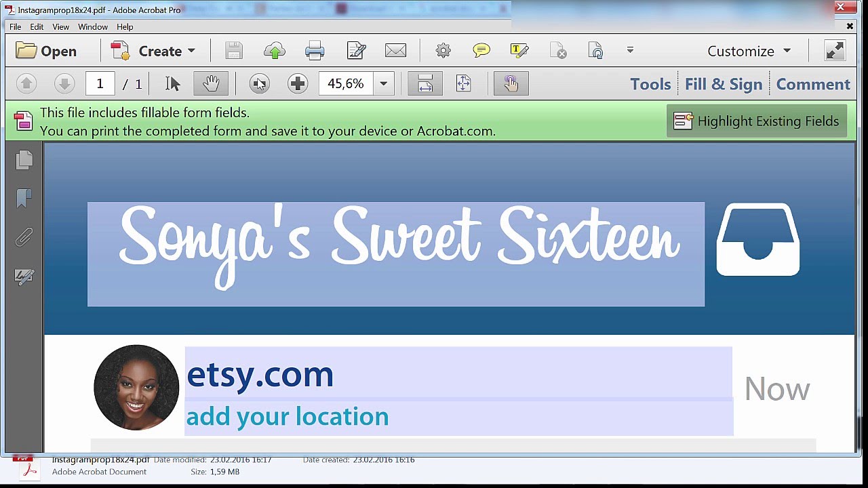Click the Now timestamp text
Screen dimensions: 868x488
point(777,389)
